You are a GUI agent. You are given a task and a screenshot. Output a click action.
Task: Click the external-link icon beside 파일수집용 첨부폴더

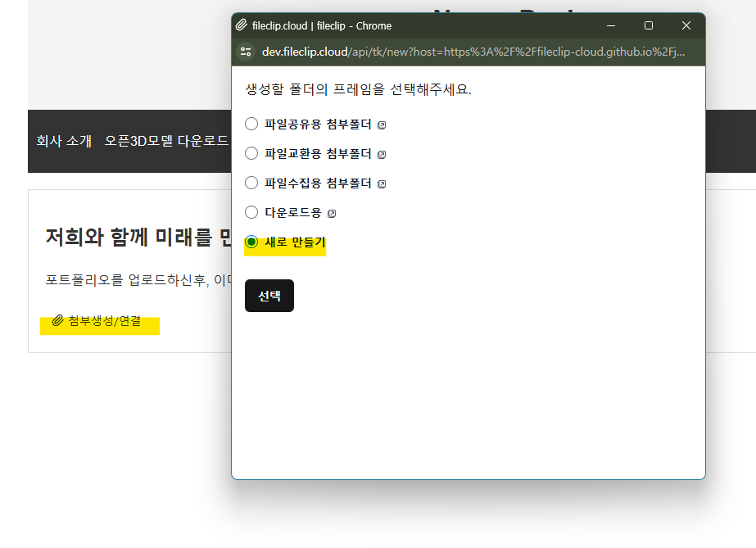tap(382, 183)
